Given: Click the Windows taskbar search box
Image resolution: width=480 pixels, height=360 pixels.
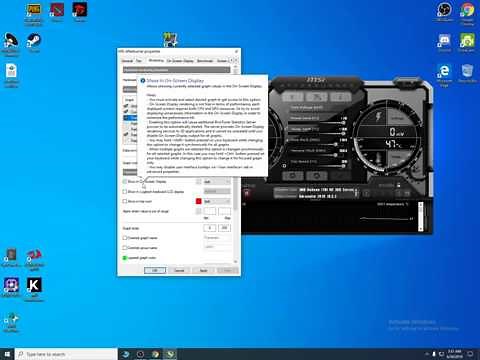Looking at the screenshot, I should (x=66, y=354).
